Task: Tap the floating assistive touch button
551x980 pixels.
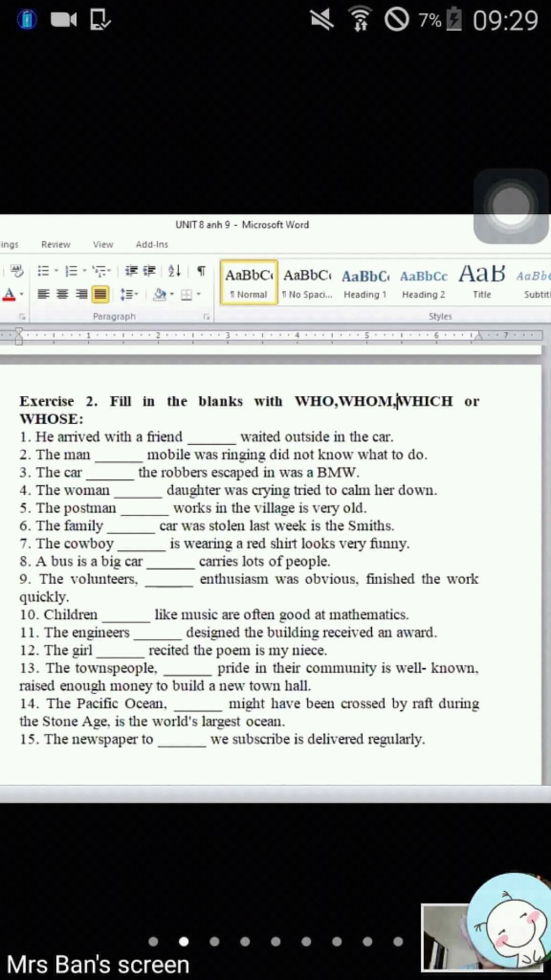Action: [x=511, y=206]
